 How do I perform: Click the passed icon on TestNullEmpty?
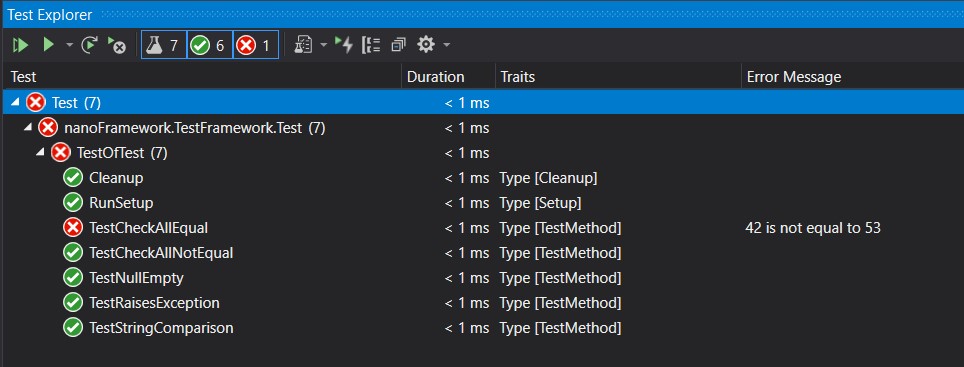tap(73, 278)
